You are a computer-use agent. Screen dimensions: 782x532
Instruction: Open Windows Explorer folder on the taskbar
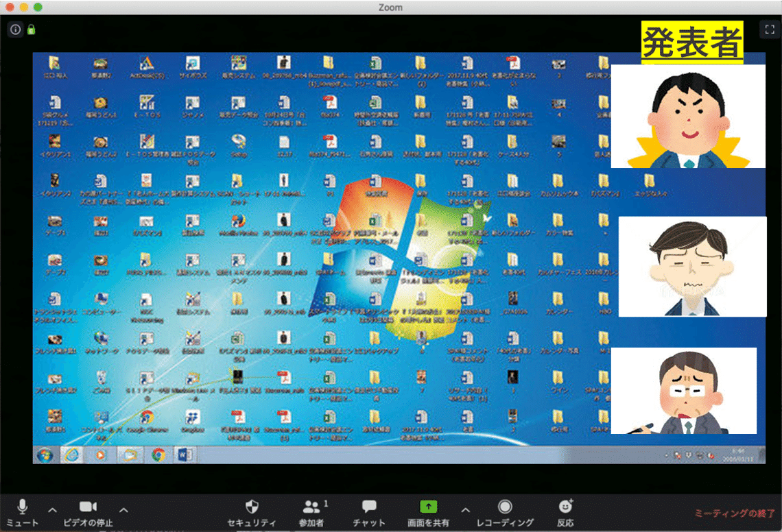pyautogui.click(x=130, y=455)
